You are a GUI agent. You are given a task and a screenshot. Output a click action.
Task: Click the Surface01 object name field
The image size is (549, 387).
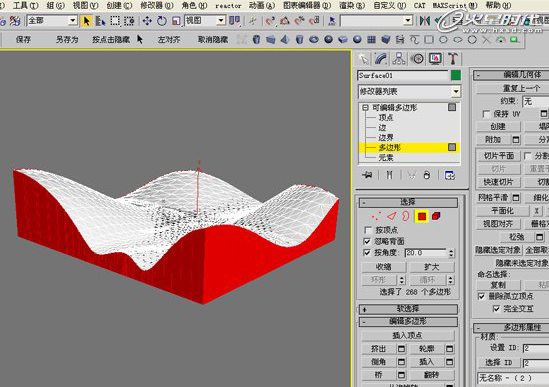click(x=403, y=75)
